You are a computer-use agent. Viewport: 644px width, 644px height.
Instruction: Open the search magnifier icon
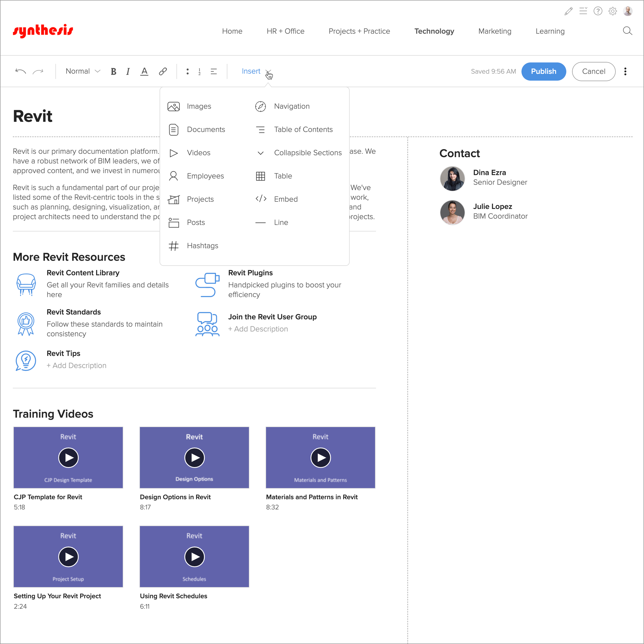click(627, 31)
